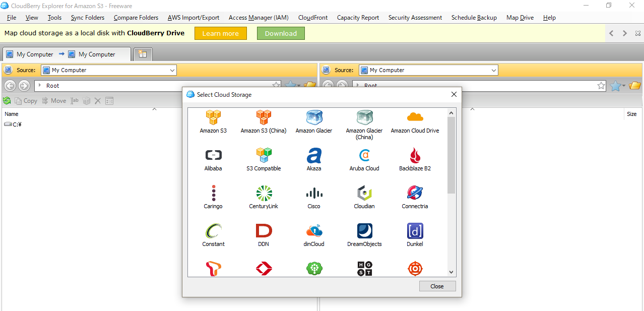Click the folder icon in right pane
Viewport: 644px width, 311px height.
pyautogui.click(x=635, y=86)
